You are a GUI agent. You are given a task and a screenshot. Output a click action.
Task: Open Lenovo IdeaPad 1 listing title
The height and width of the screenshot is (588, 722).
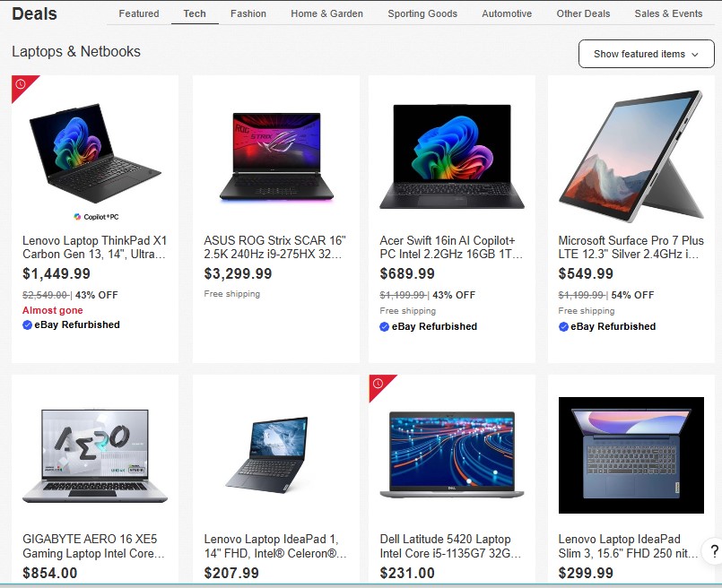[x=274, y=546]
